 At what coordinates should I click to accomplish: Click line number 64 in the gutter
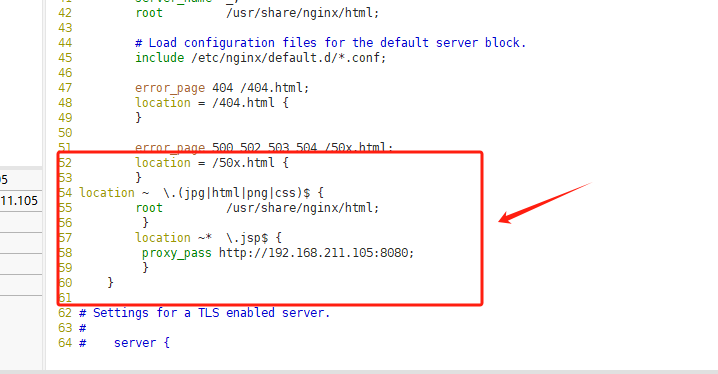65,343
